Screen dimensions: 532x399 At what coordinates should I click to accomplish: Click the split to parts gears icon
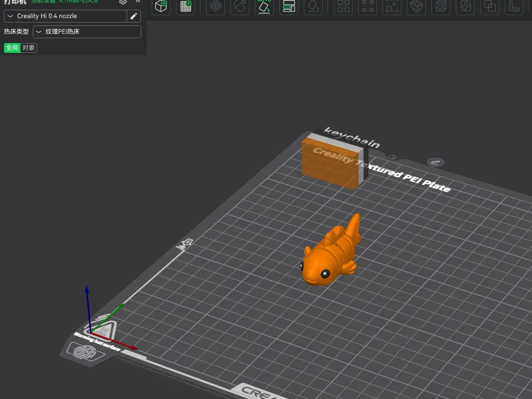coord(367,6)
